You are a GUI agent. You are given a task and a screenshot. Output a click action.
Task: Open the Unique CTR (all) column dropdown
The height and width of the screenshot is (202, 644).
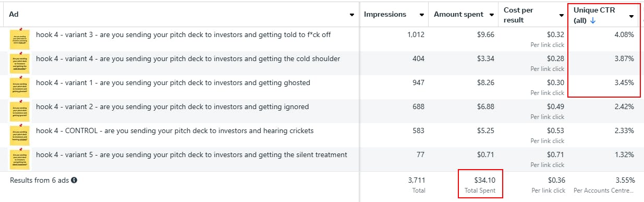(631, 16)
